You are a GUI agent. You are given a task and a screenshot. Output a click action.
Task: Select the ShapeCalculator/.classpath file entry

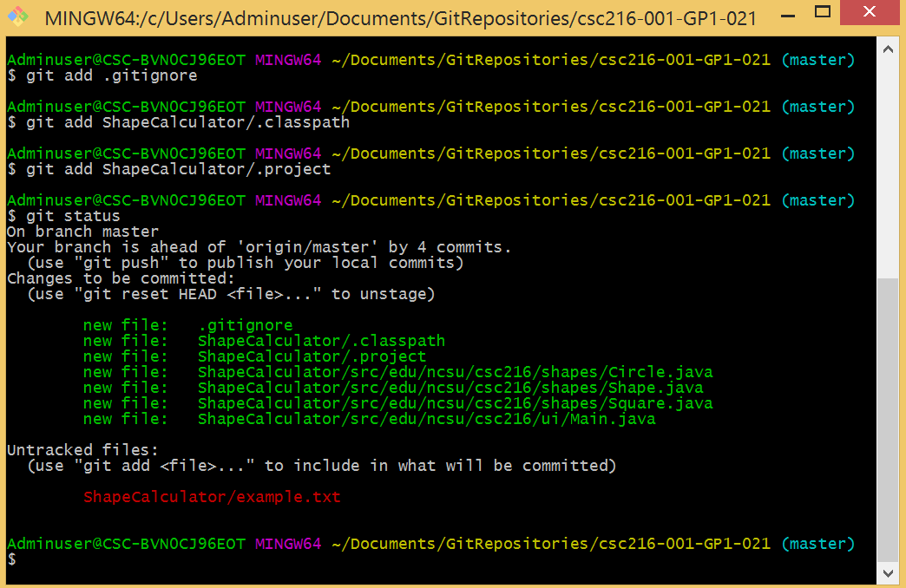(321, 340)
